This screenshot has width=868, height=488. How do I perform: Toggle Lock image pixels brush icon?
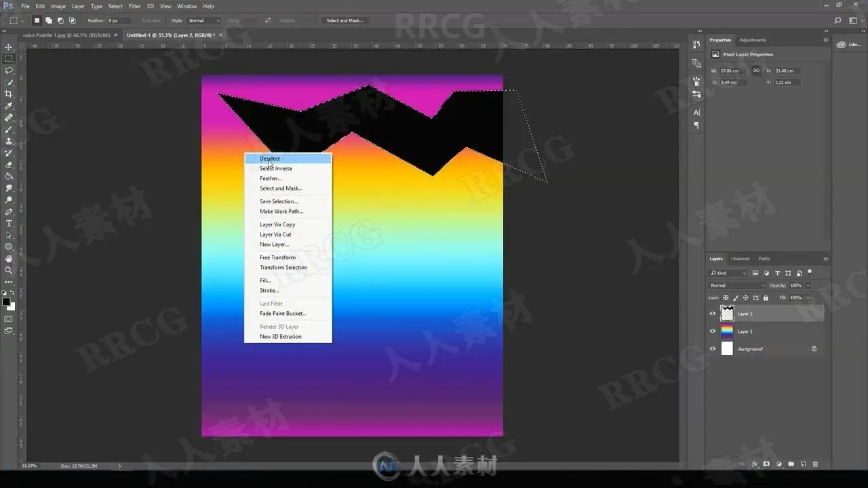tap(736, 298)
